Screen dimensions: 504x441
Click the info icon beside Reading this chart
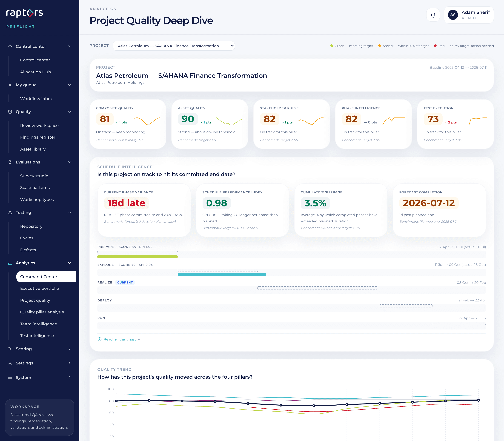tap(99, 339)
